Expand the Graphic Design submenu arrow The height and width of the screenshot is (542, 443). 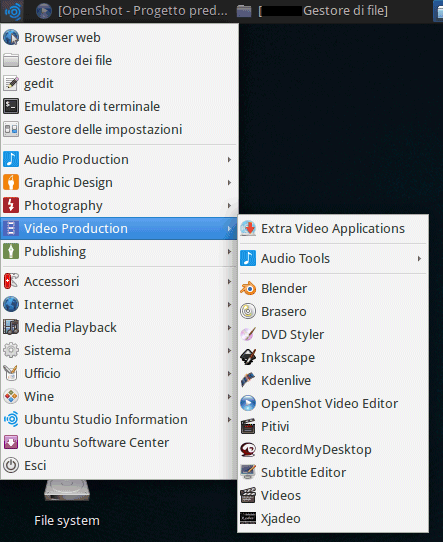pyautogui.click(x=229, y=183)
